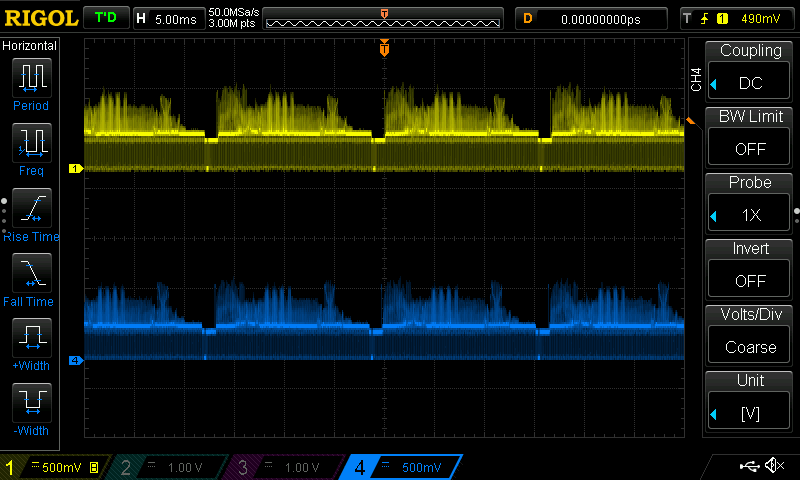Select the Fall Time measurement icon
The height and width of the screenshot is (480, 800).
pyautogui.click(x=32, y=273)
